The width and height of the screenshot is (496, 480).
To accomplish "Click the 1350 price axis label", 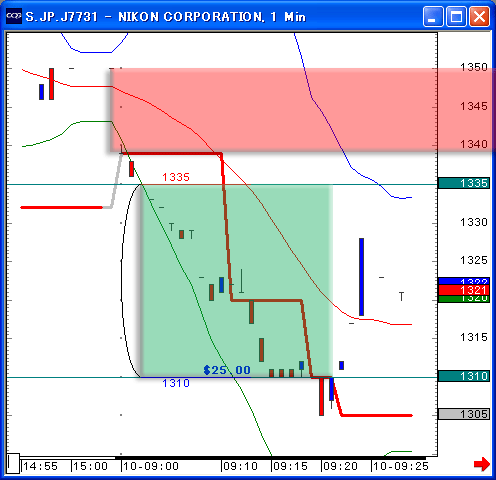I will [474, 67].
